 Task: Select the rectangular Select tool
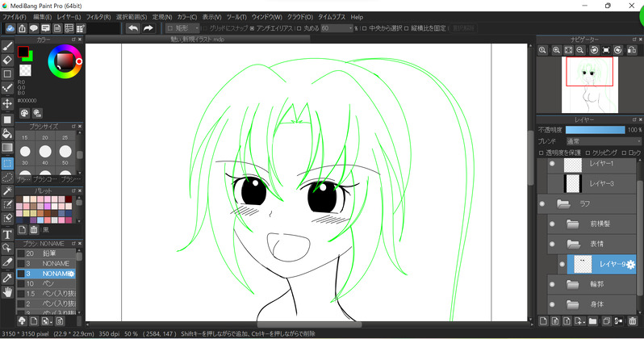coord(7,163)
